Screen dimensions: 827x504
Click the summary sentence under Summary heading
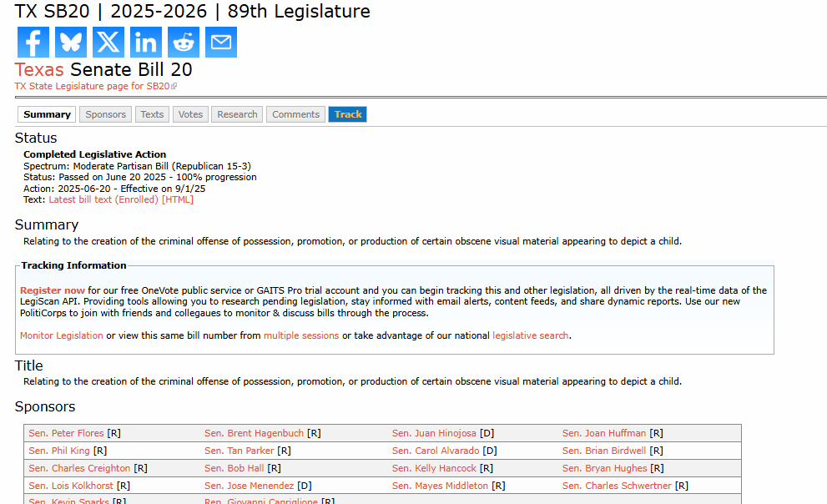pos(352,241)
